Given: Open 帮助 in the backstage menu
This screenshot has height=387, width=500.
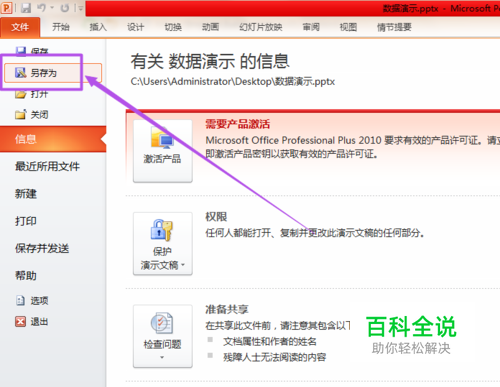Looking at the screenshot, I should point(26,276).
